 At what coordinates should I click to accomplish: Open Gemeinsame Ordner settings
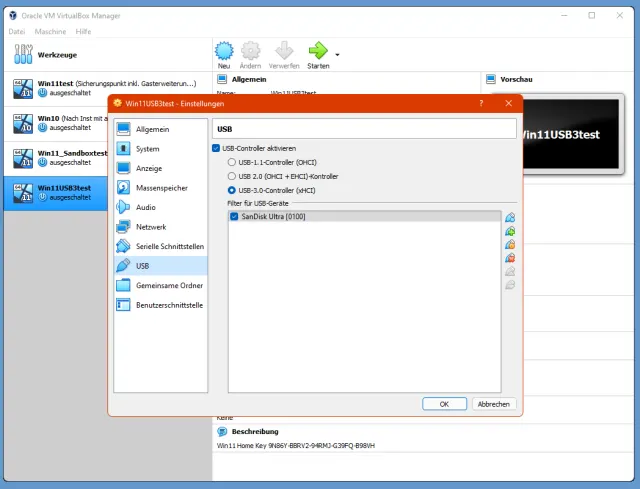pos(168,285)
